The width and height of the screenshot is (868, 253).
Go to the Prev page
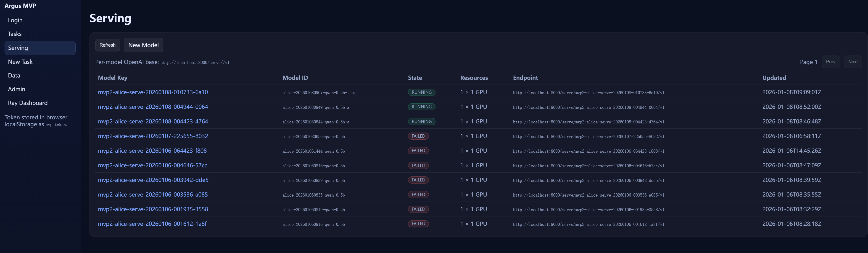click(830, 62)
